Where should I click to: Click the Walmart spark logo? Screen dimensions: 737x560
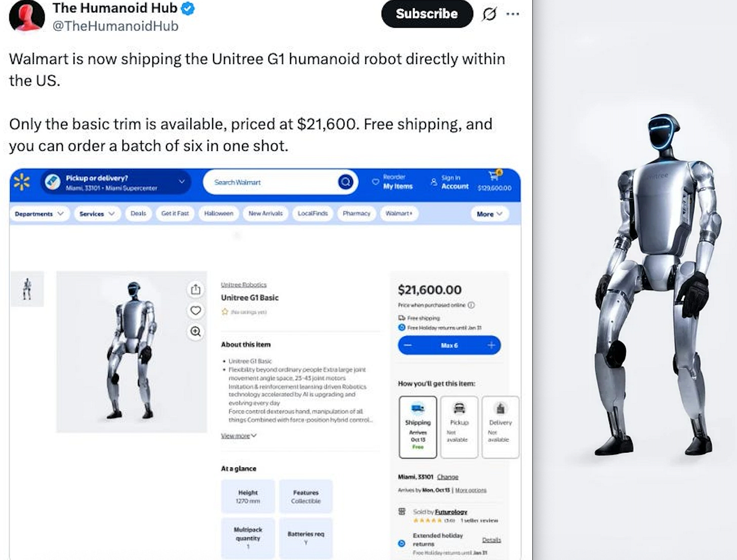[x=22, y=182]
